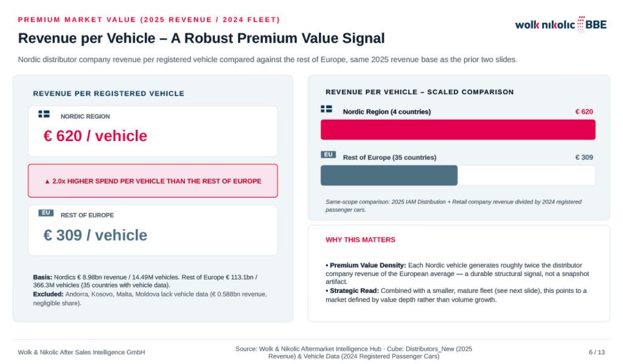Click the € 620 / vehicle figure

click(96, 136)
